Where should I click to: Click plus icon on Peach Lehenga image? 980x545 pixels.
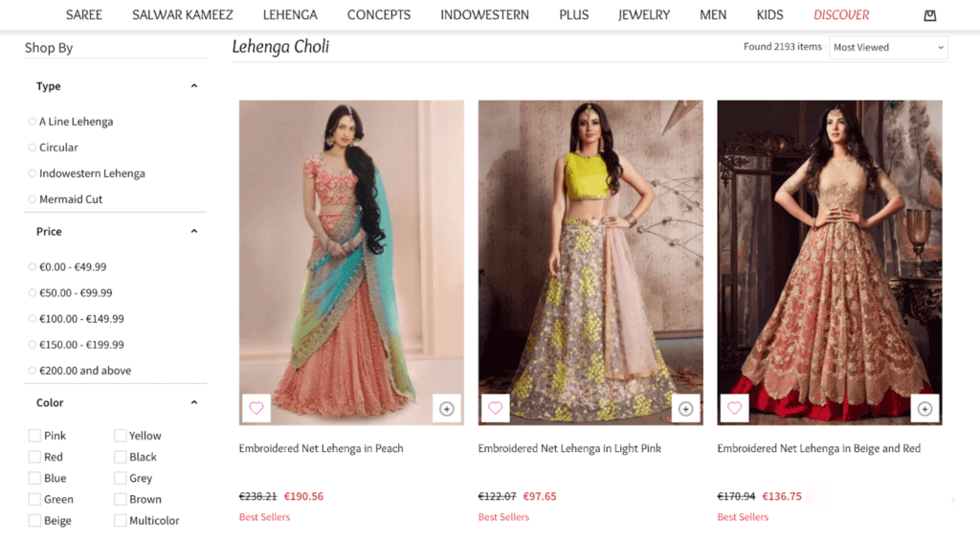pos(446,409)
